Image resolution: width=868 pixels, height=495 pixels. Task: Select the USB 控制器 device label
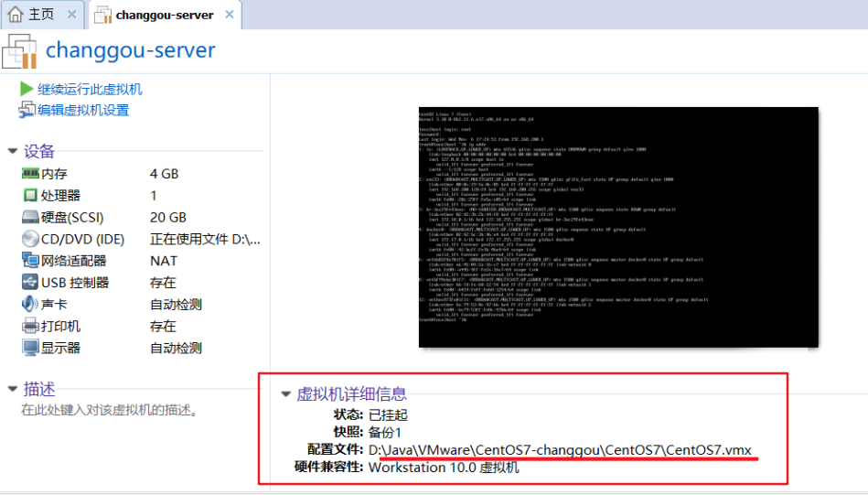click(75, 283)
